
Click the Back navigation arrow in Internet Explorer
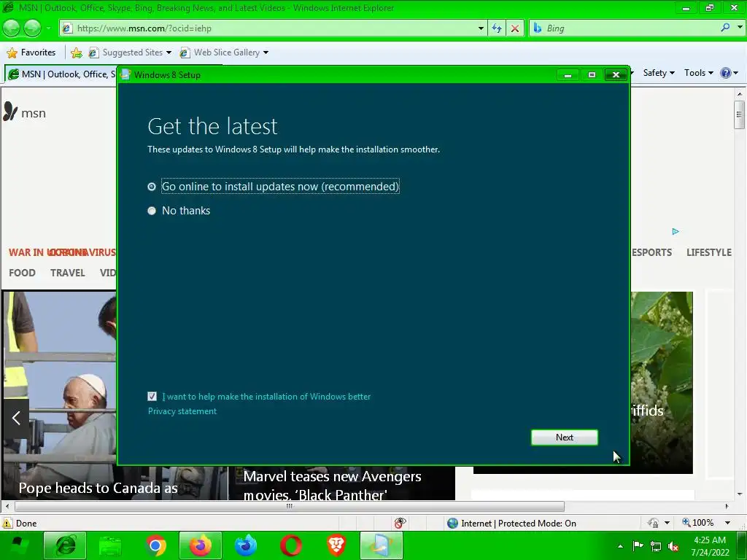(12, 28)
